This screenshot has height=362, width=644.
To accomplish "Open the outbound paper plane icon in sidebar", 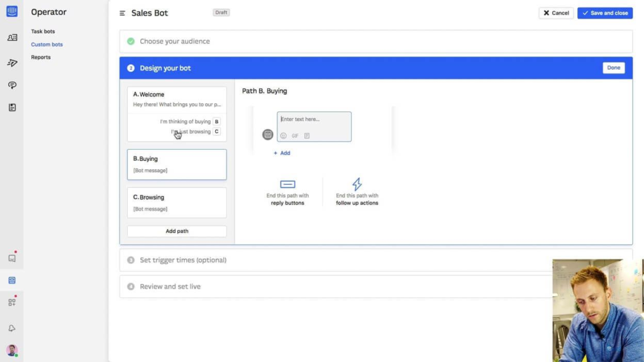I will click(x=11, y=61).
